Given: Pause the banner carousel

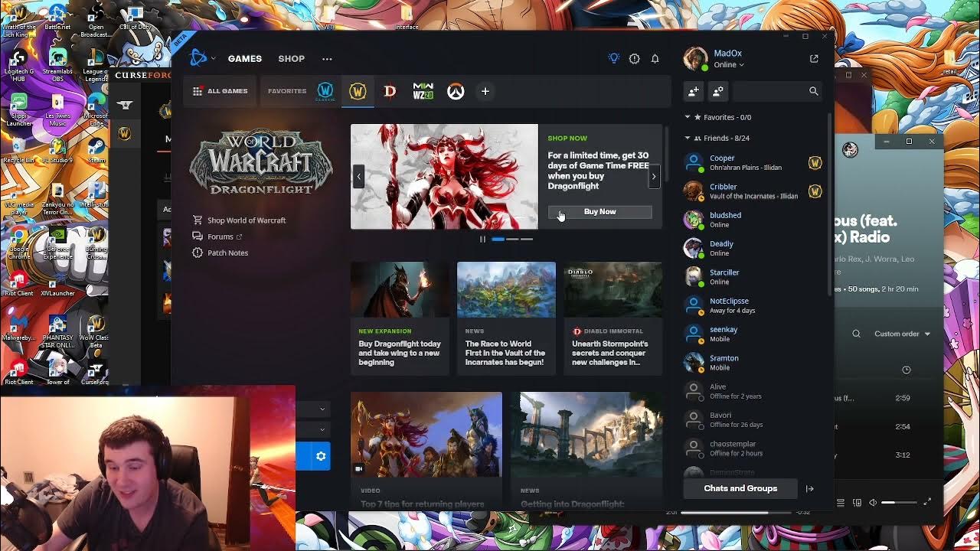Looking at the screenshot, I should pos(482,240).
